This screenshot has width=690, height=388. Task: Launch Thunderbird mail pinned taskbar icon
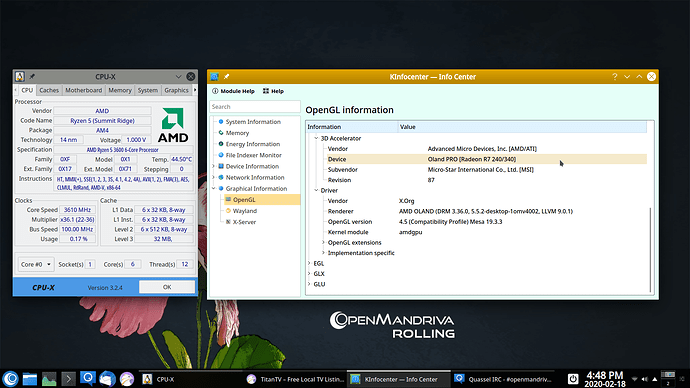(107, 379)
